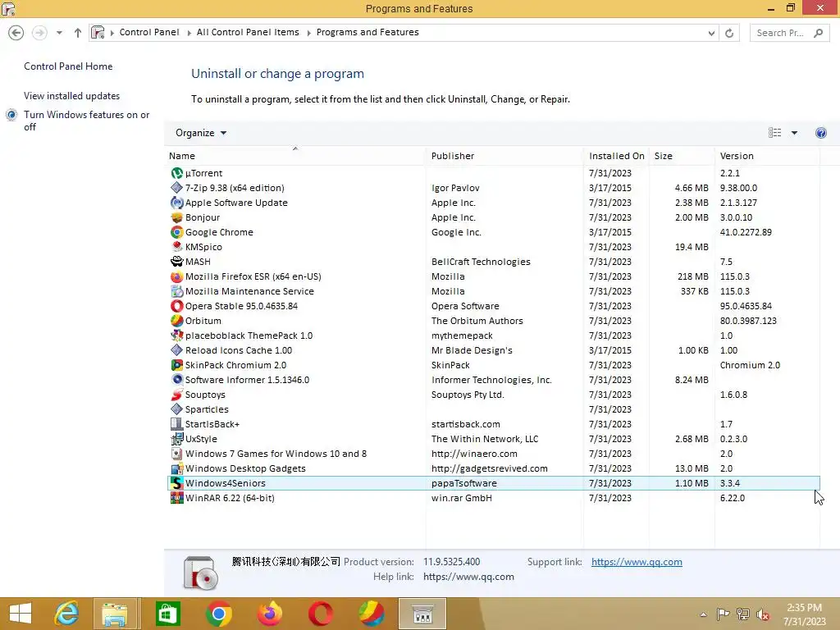This screenshot has width=840, height=630.
Task: Click the muted volume tray icon
Action: point(763,614)
